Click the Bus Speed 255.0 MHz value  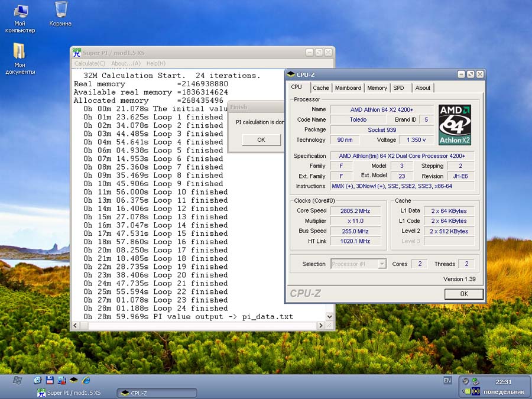(355, 231)
